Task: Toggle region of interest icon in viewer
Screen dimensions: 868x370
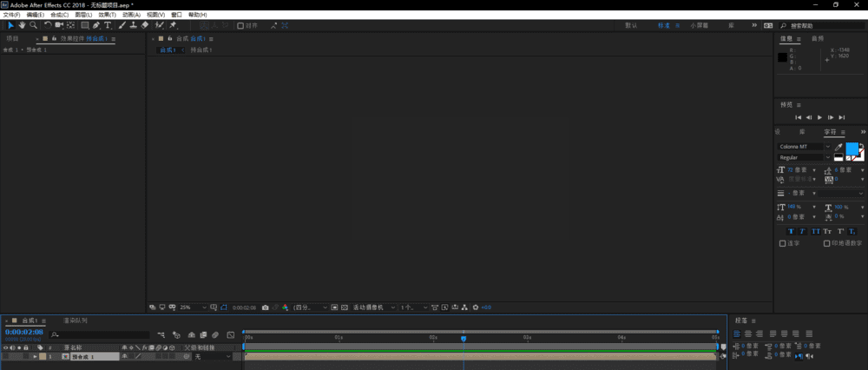Action: 334,307
